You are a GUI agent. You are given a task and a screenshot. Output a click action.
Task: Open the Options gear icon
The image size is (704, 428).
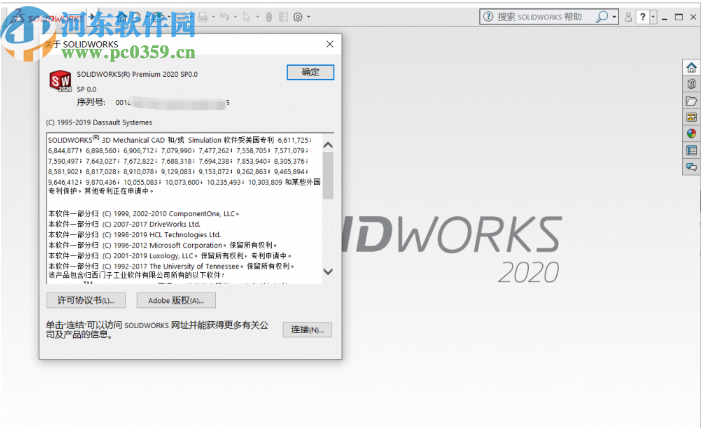coord(298,17)
